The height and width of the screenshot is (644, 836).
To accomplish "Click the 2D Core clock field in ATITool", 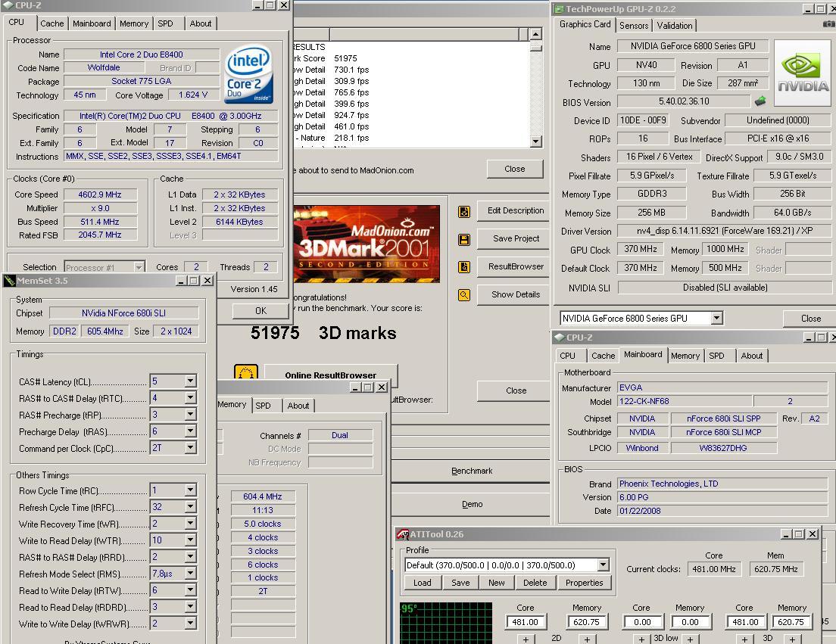I will pyautogui.click(x=526, y=621).
